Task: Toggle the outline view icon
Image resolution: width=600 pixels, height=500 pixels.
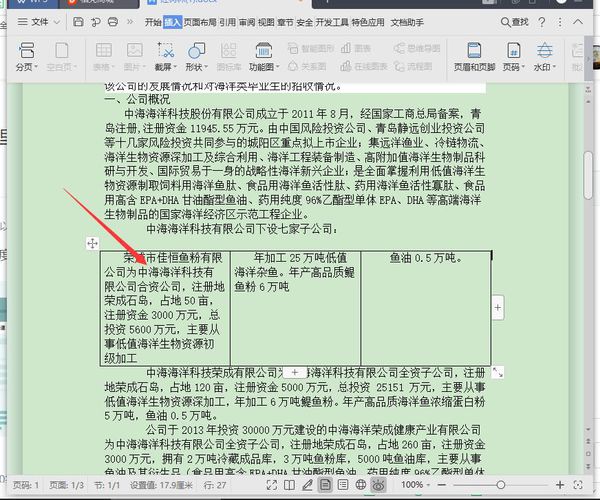Action: click(343, 485)
